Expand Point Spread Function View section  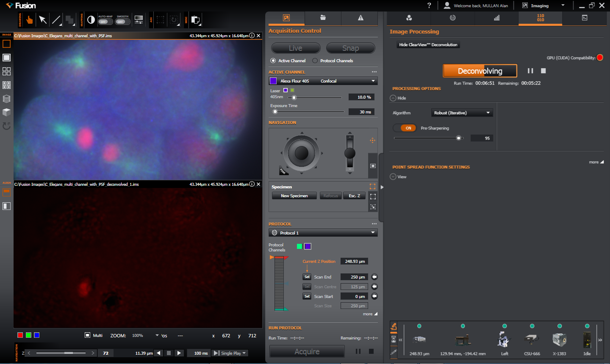[393, 177]
